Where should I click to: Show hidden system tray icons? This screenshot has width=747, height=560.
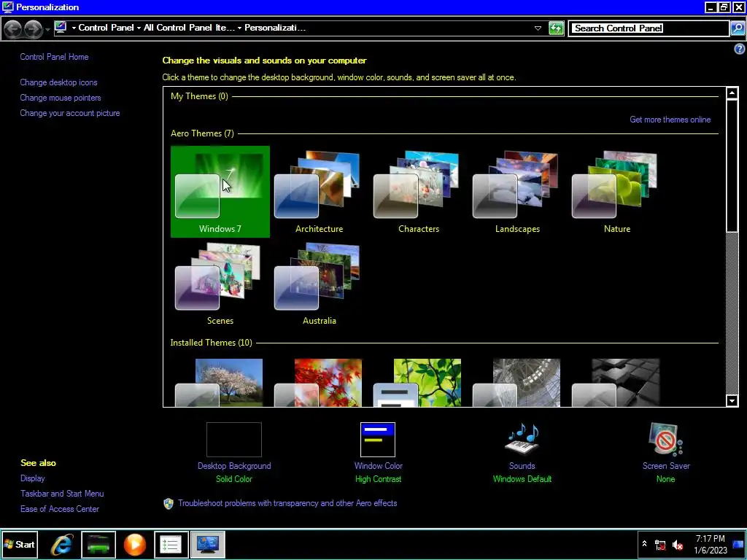645,543
